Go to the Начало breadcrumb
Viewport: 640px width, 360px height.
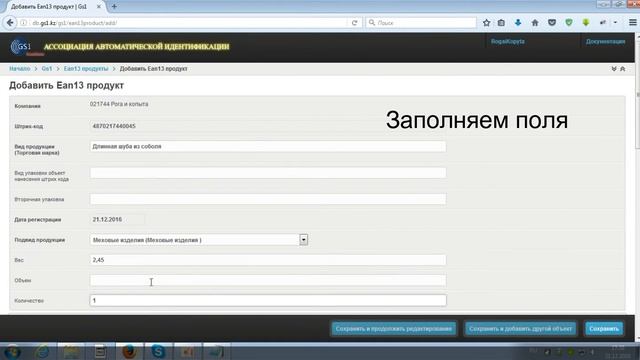point(20,69)
